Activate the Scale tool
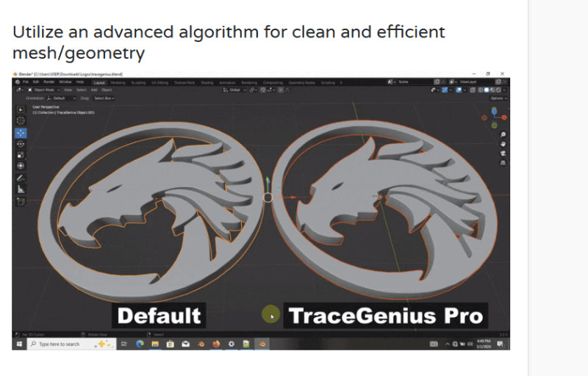 tap(21, 155)
